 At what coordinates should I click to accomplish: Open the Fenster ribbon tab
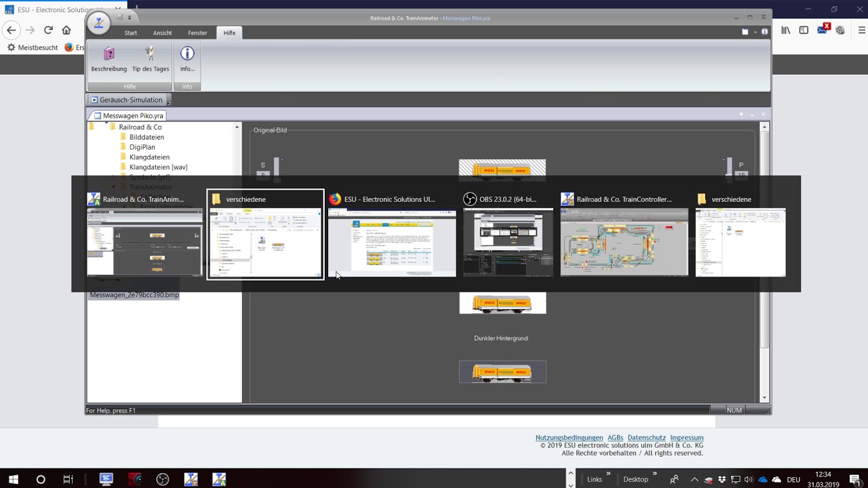(x=197, y=33)
